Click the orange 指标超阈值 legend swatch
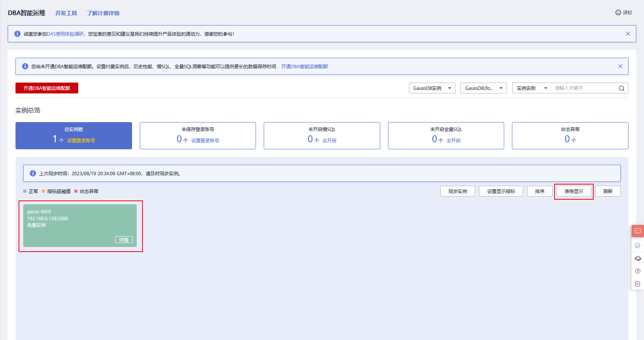644x340 pixels. point(43,191)
